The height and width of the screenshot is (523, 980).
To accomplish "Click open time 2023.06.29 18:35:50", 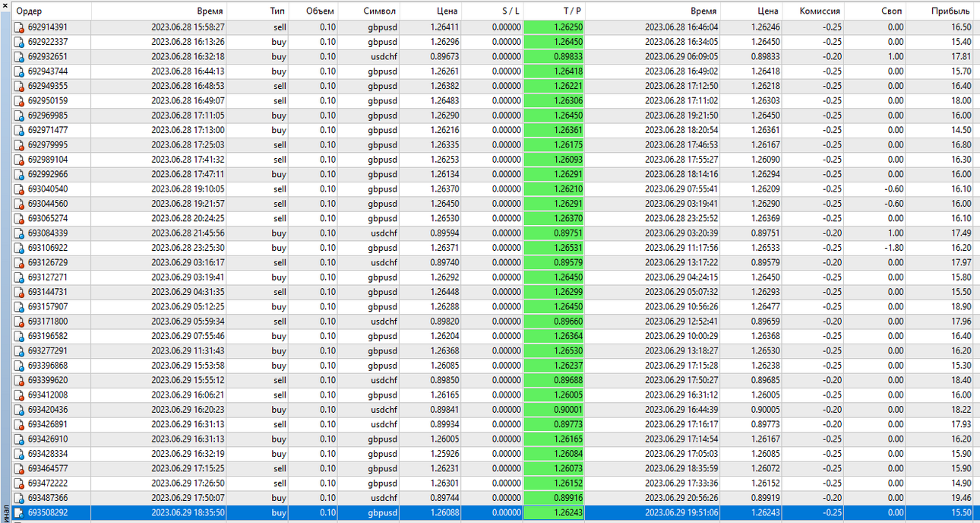I will coord(188,513).
